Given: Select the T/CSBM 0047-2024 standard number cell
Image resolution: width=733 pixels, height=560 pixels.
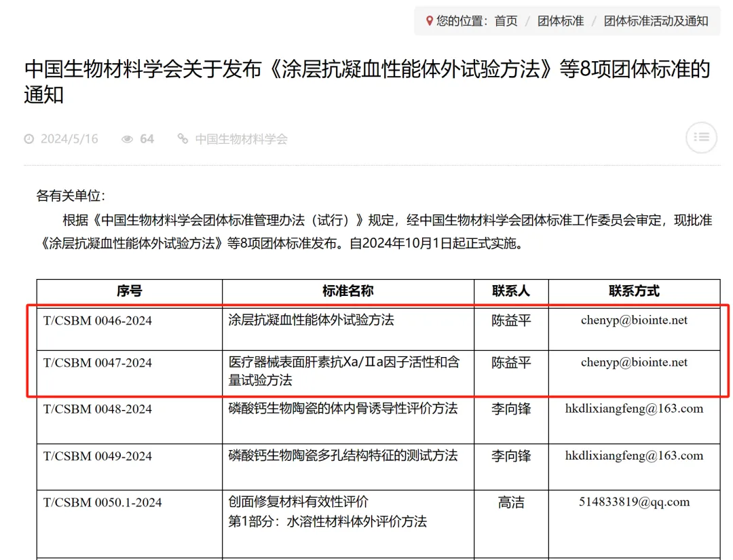Looking at the screenshot, I should pyautogui.click(x=98, y=363).
